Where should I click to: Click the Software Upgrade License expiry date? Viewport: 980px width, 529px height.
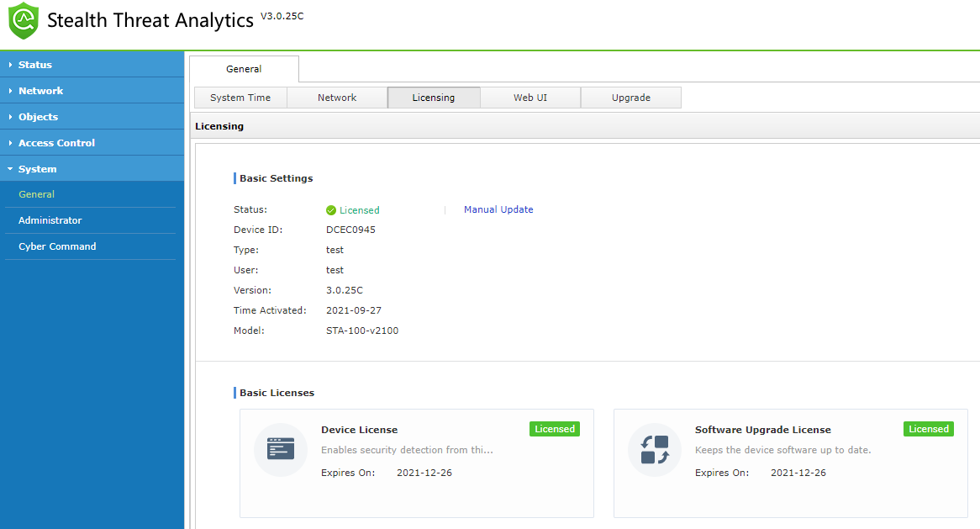coord(798,473)
